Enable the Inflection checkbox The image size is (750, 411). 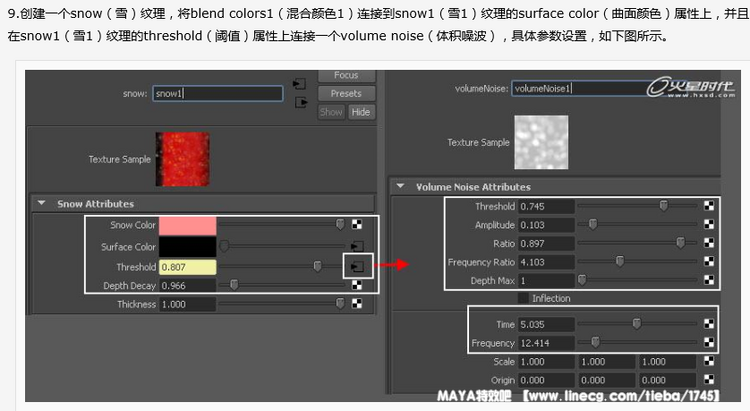523,298
